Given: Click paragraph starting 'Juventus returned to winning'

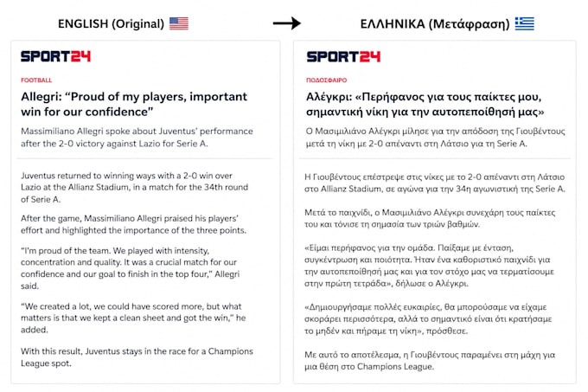Looking at the screenshot, I should (134, 187).
